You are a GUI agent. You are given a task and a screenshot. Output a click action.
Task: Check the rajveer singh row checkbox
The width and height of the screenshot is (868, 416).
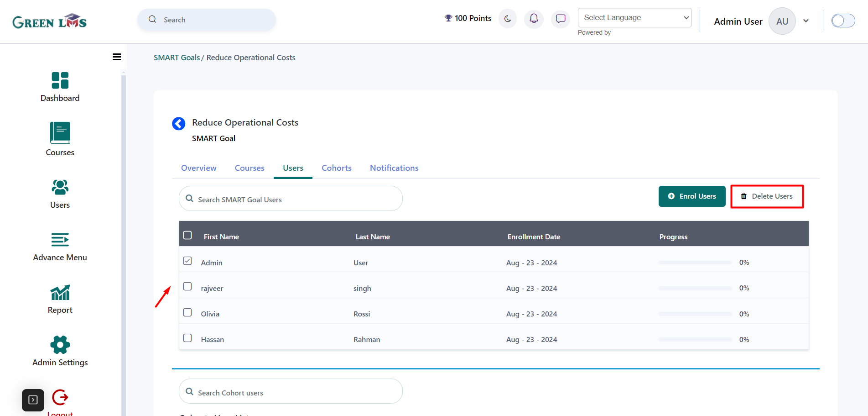[x=187, y=286]
